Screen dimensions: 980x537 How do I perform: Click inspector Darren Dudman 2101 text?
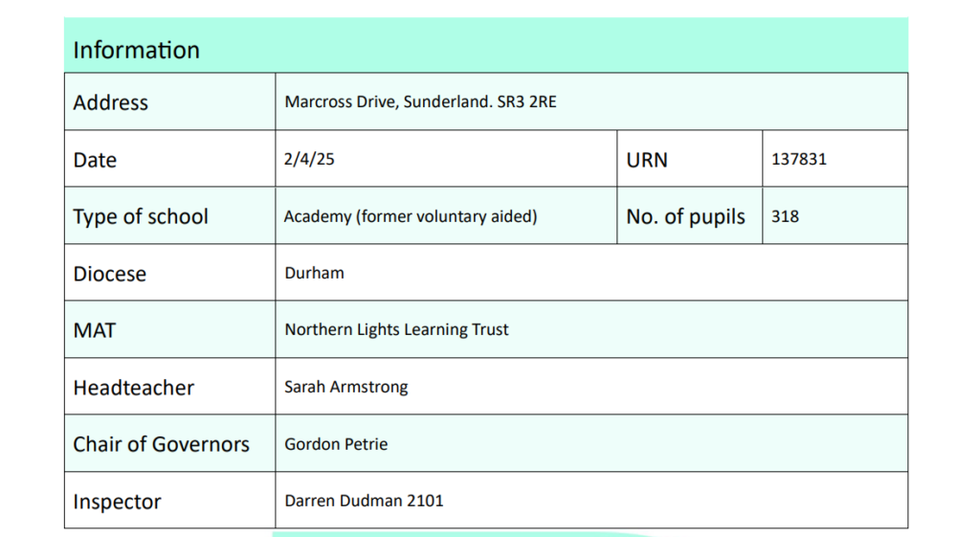click(x=364, y=501)
